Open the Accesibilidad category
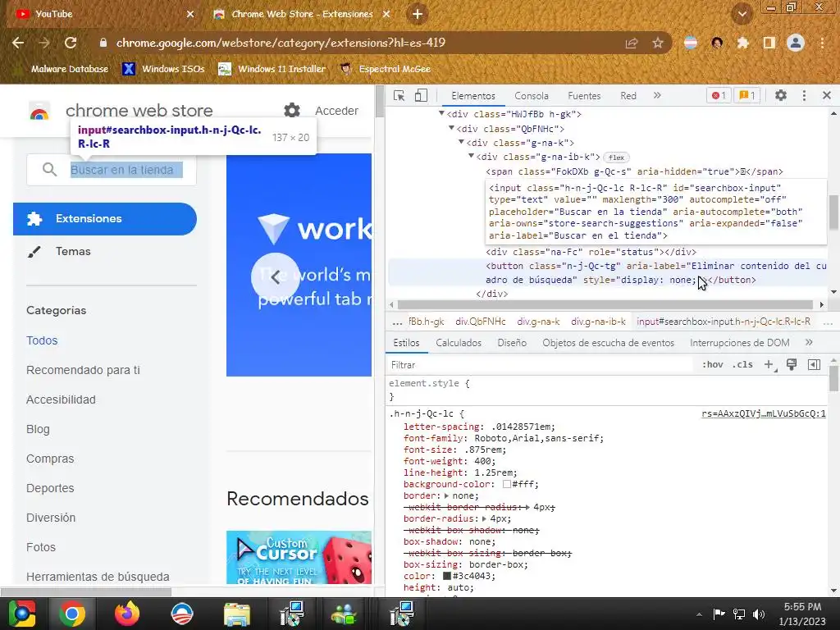This screenshot has height=630, width=840. [x=61, y=399]
